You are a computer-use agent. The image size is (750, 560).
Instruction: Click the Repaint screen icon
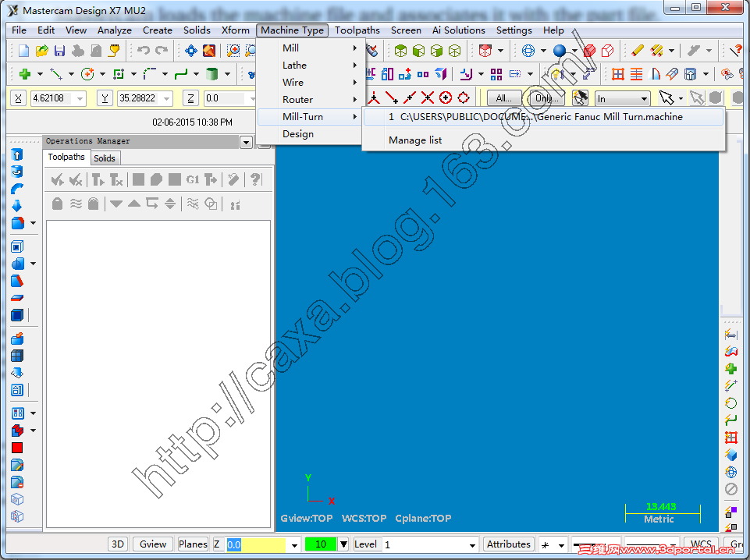pos(209,51)
